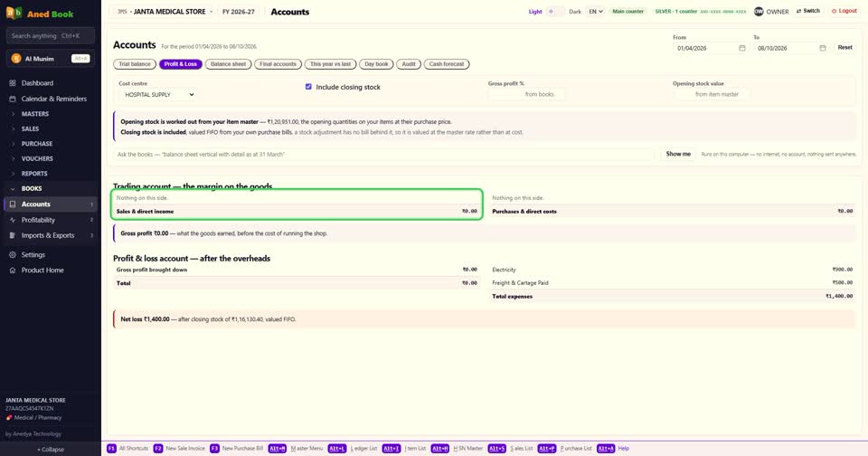
Task: Click the Alt+M Master Menu badge
Action: [278, 448]
